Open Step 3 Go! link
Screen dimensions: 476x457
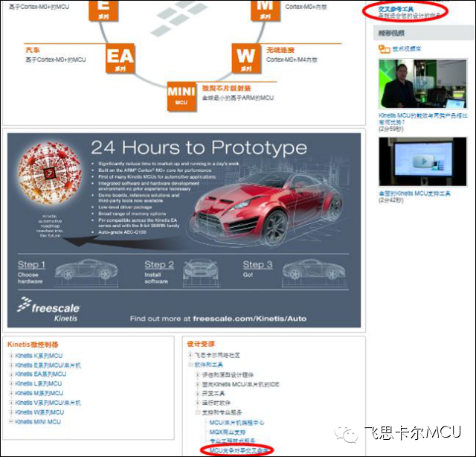257,269
